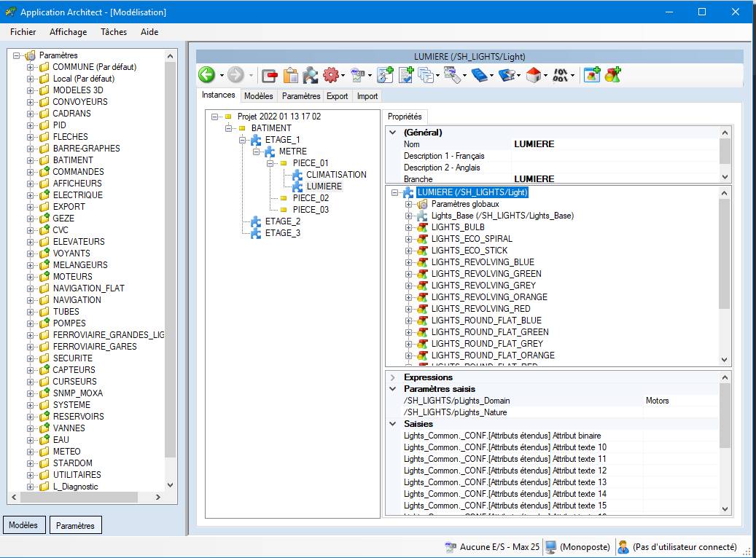Click the monitor icon beside Monoposte
The width and height of the screenshot is (756, 558).
pos(550,547)
